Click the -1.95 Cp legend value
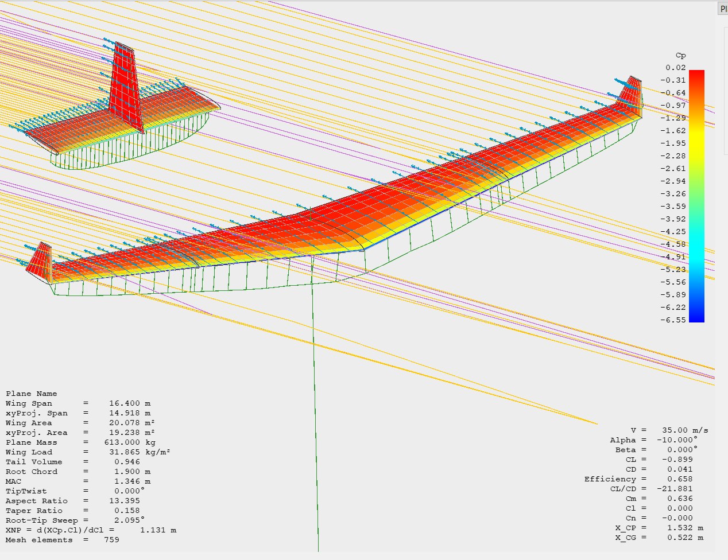This screenshot has height=560, width=728. point(673,143)
